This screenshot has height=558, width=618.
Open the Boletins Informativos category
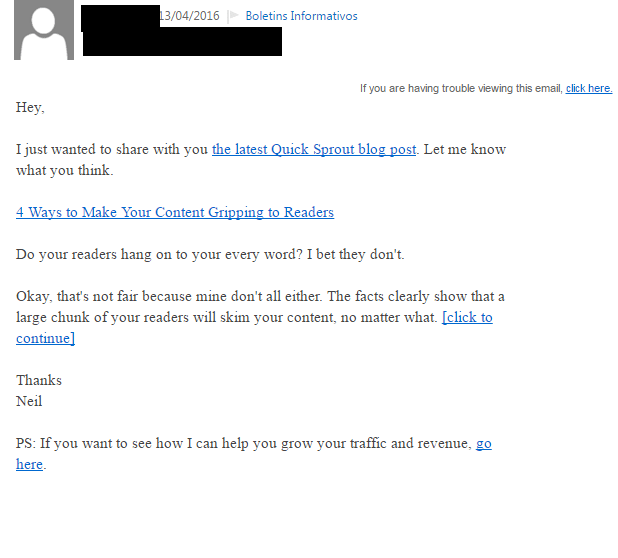301,16
